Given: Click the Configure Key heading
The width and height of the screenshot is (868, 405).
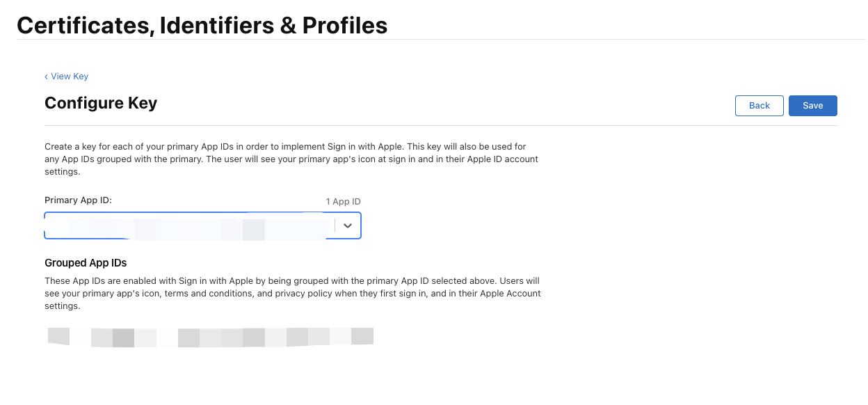Looking at the screenshot, I should (101, 103).
